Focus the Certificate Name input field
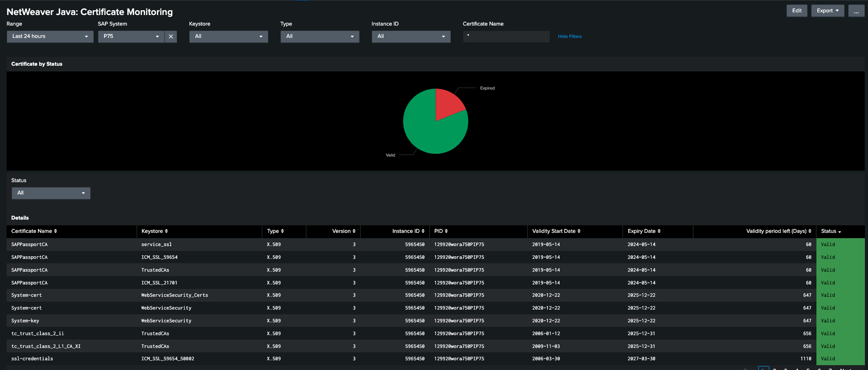Image resolution: width=868 pixels, height=370 pixels. 506,37
